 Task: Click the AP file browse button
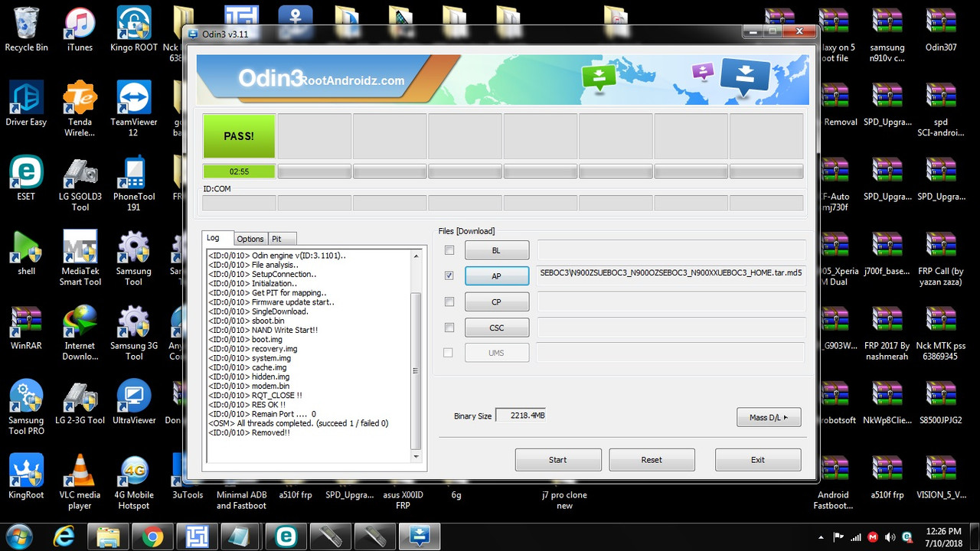click(x=497, y=276)
